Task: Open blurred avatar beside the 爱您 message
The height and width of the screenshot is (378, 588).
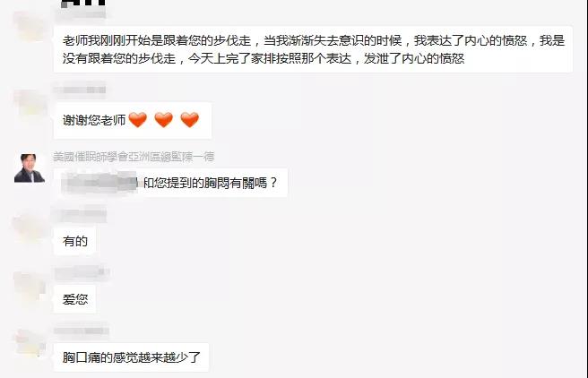Action: 30,286
